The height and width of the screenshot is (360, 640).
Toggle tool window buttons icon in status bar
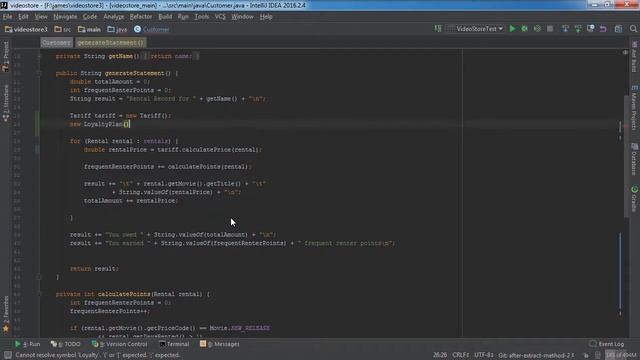tap(7, 355)
